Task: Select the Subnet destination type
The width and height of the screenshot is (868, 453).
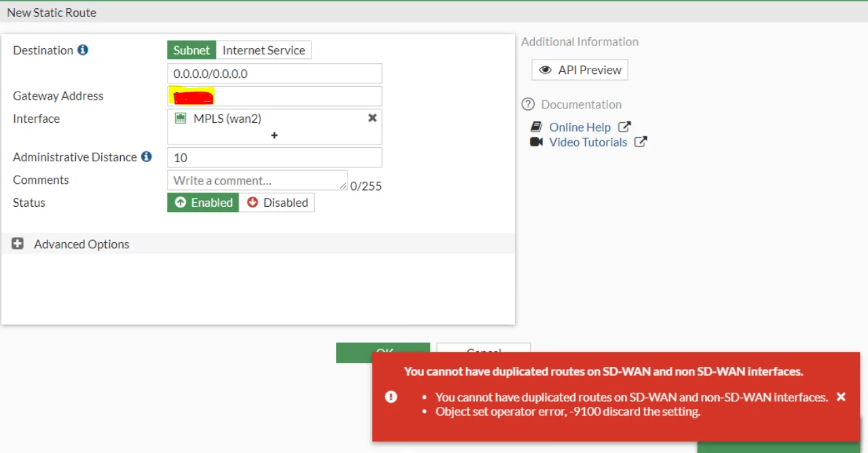Action: (x=191, y=50)
